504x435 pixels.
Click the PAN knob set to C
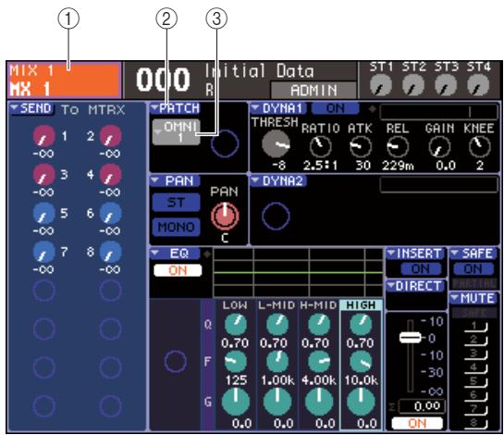coord(225,216)
